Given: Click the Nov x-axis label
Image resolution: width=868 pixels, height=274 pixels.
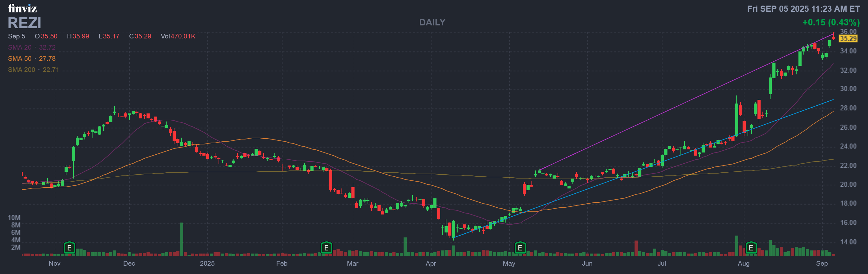Looking at the screenshot, I should point(55,263).
